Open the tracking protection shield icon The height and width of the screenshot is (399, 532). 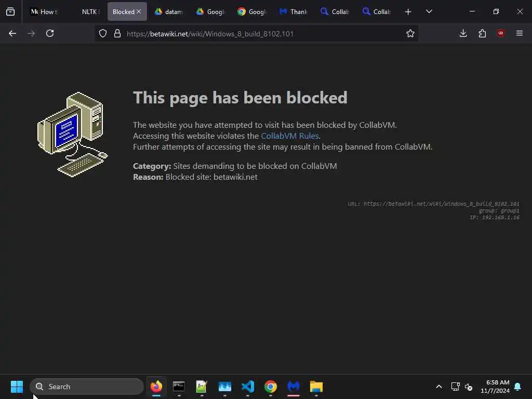click(x=103, y=33)
